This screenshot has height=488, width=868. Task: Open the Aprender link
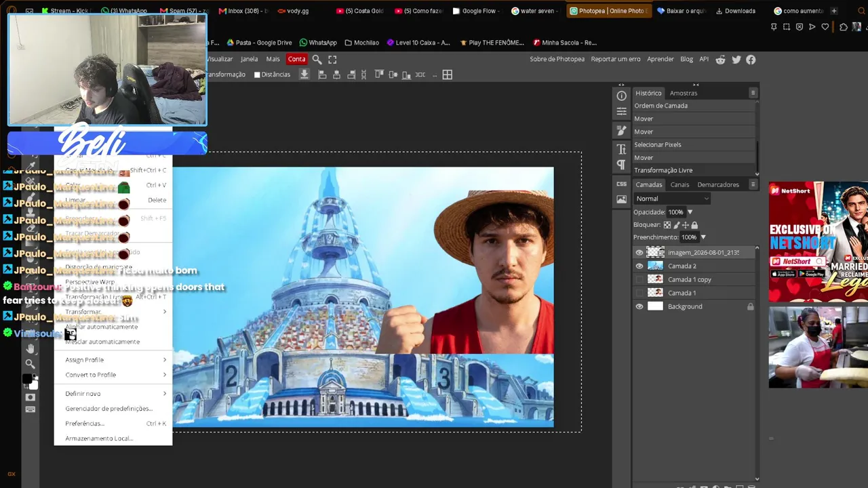pyautogui.click(x=660, y=59)
